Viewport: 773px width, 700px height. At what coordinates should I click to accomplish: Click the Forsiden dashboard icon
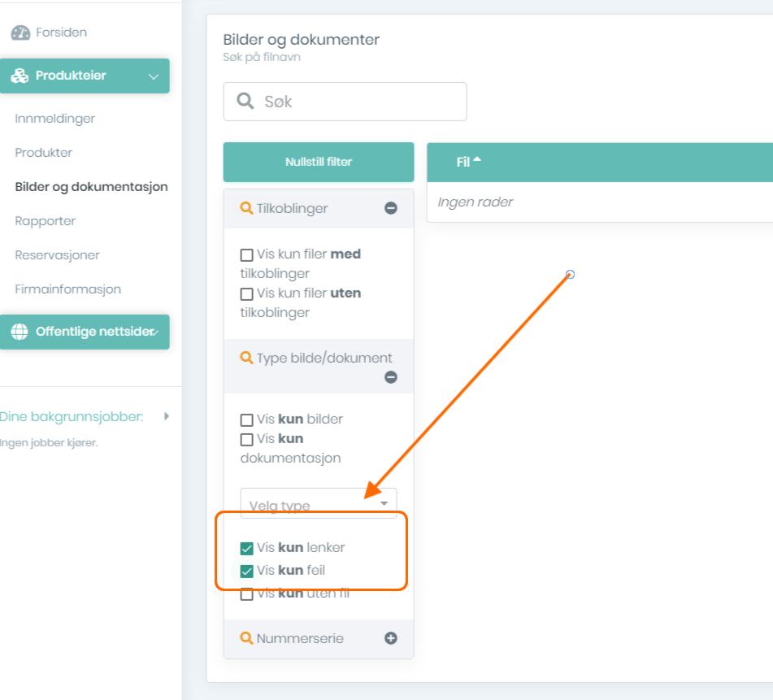(x=20, y=33)
